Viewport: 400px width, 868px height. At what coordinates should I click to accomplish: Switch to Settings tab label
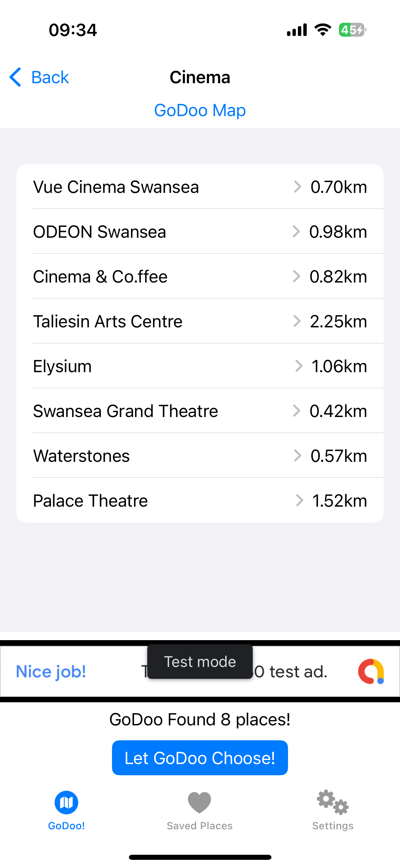(332, 826)
